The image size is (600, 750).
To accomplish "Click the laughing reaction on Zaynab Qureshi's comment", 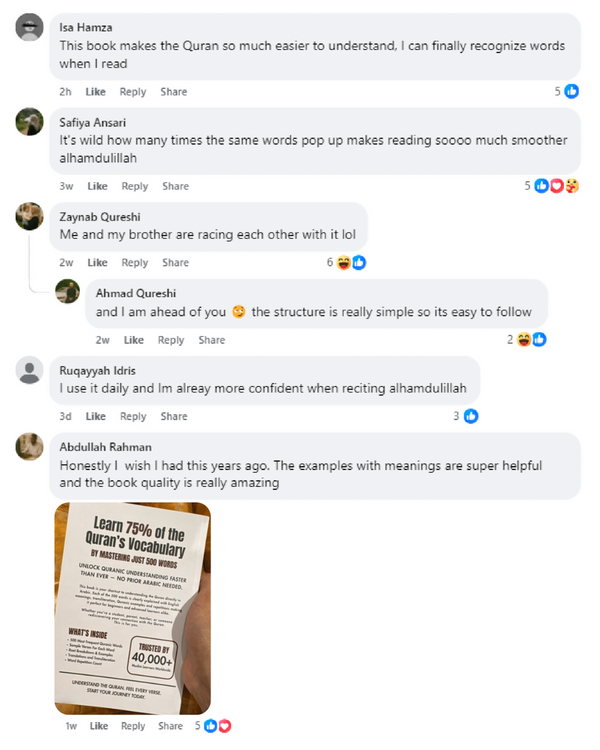I will point(344,262).
